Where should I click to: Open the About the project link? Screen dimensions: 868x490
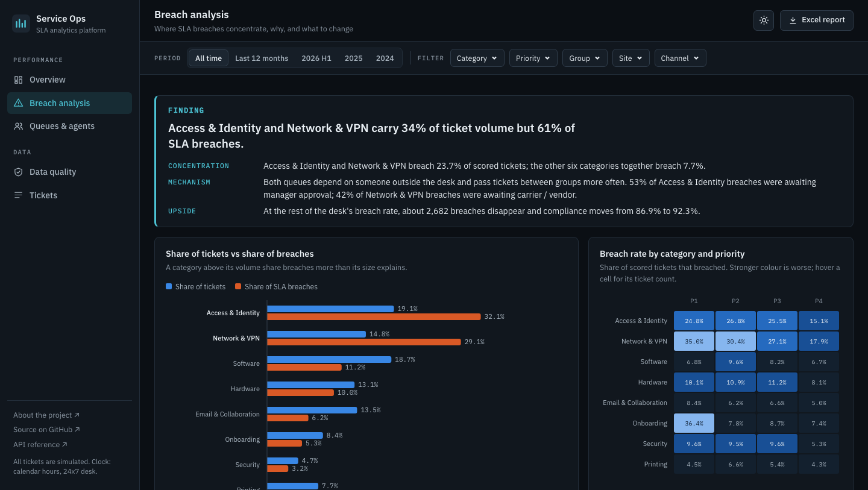[46, 415]
